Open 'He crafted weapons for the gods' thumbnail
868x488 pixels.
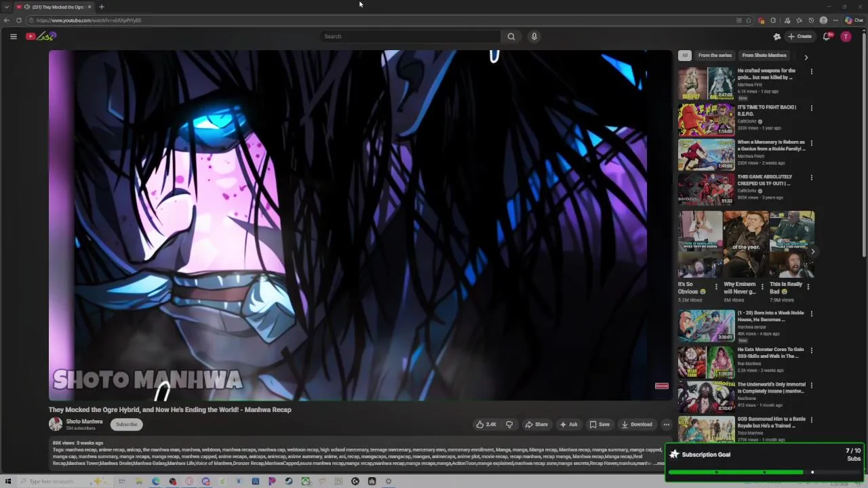tap(706, 83)
